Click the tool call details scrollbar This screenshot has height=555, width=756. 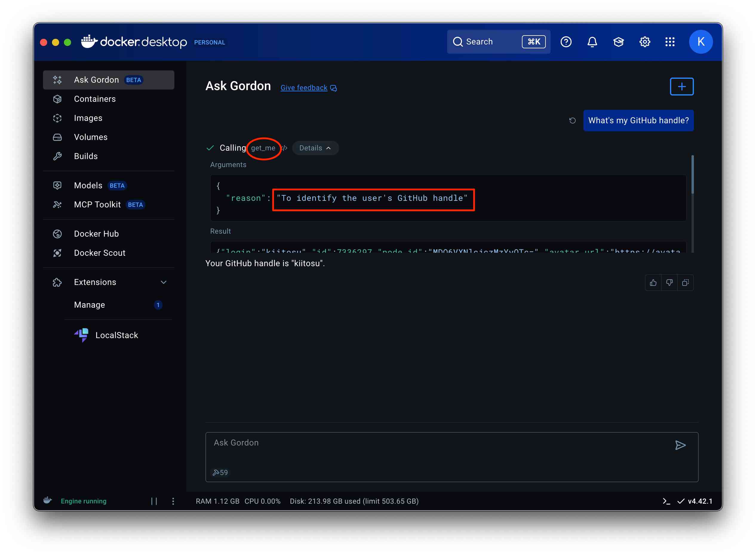pos(692,175)
